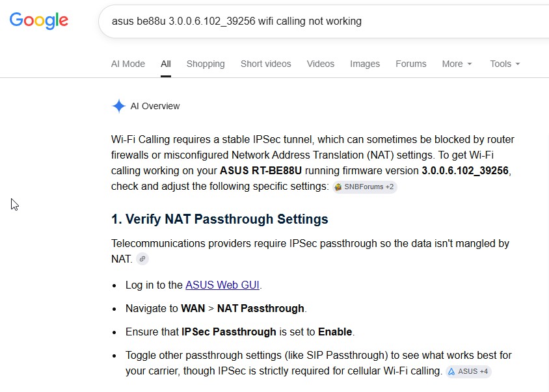The image size is (549, 392).
Task: Open the ASUS +4 source chip
Action: point(468,371)
